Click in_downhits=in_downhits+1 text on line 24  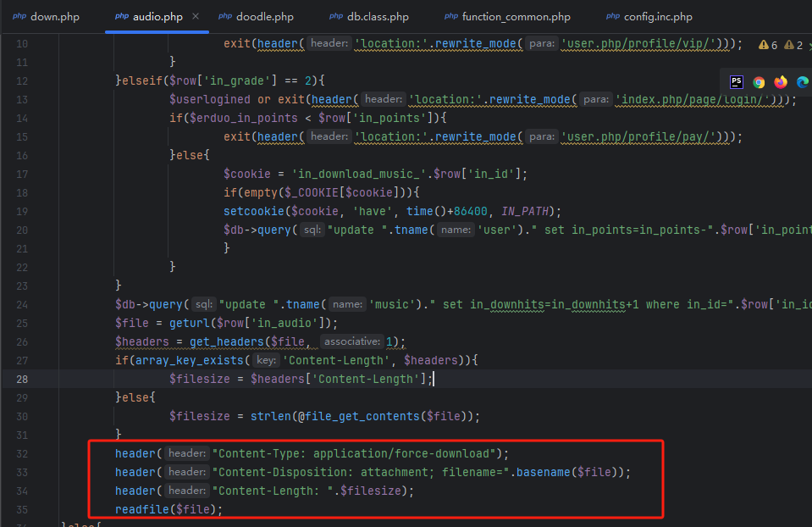point(554,305)
